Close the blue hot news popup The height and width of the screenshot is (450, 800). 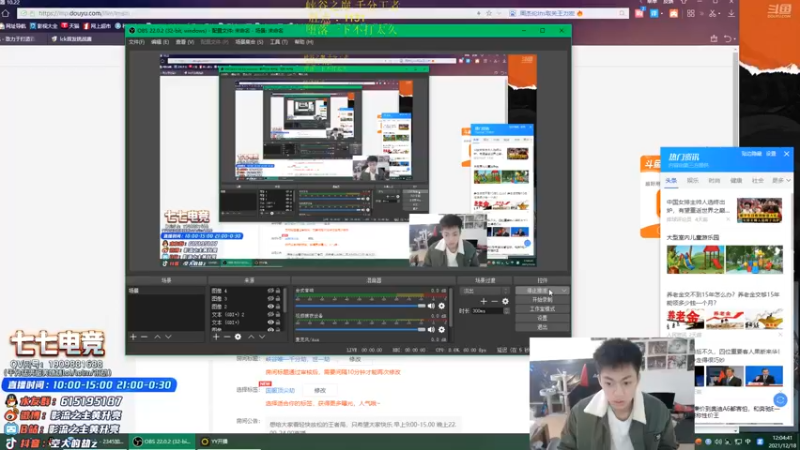click(786, 154)
